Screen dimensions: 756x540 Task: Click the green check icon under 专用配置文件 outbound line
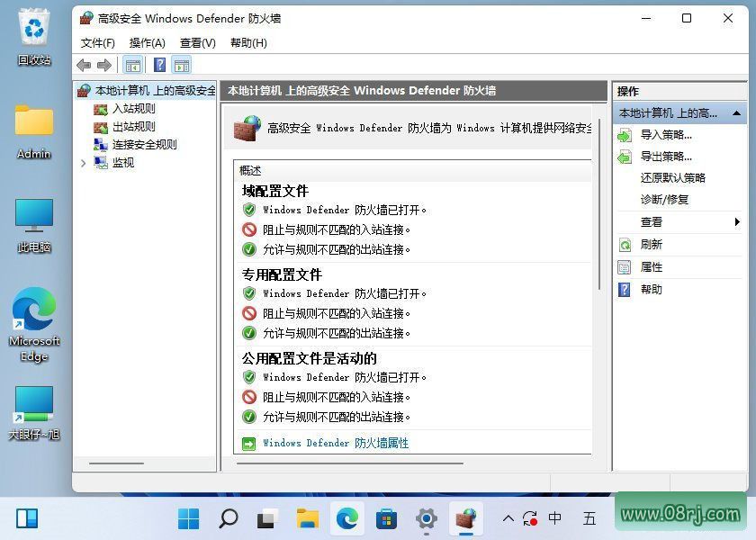(x=249, y=333)
